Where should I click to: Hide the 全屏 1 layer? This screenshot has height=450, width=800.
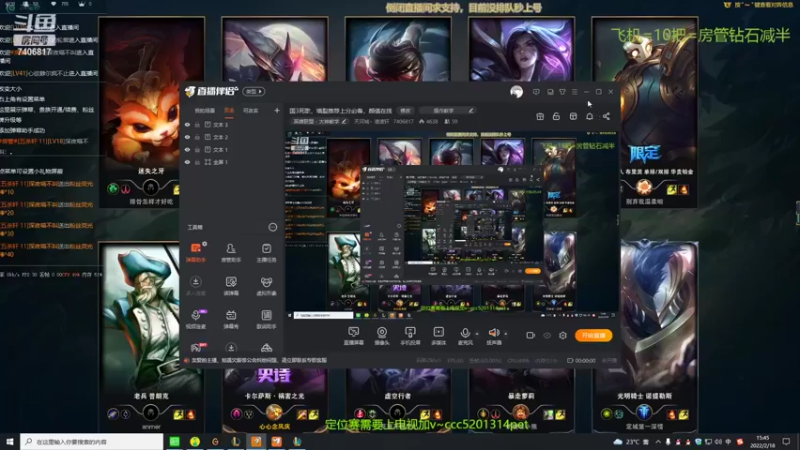(187, 162)
